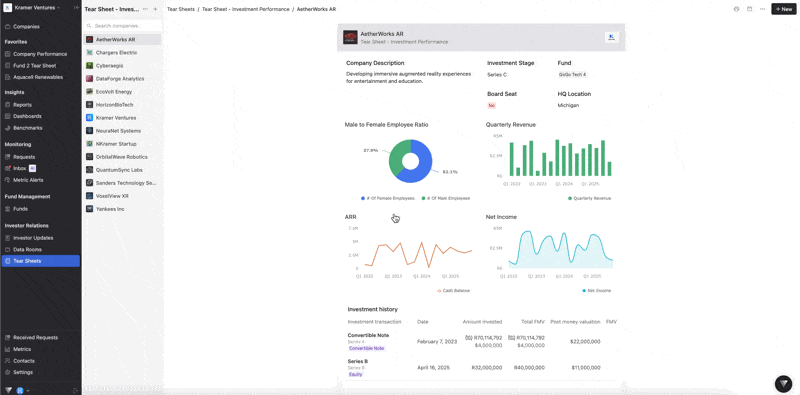Screen dimensions: 800x395
Task: Click the palette theme icon in top bar
Action: point(736,9)
